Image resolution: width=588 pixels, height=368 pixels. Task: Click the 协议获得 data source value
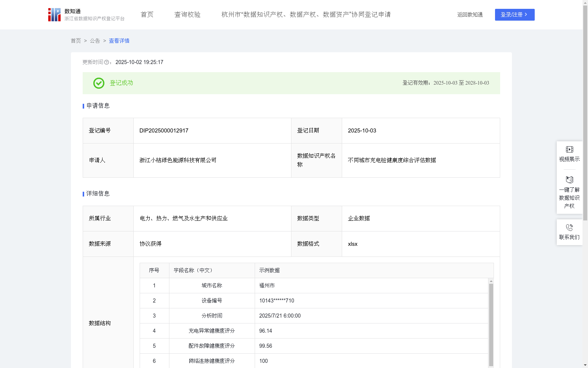(x=150, y=244)
